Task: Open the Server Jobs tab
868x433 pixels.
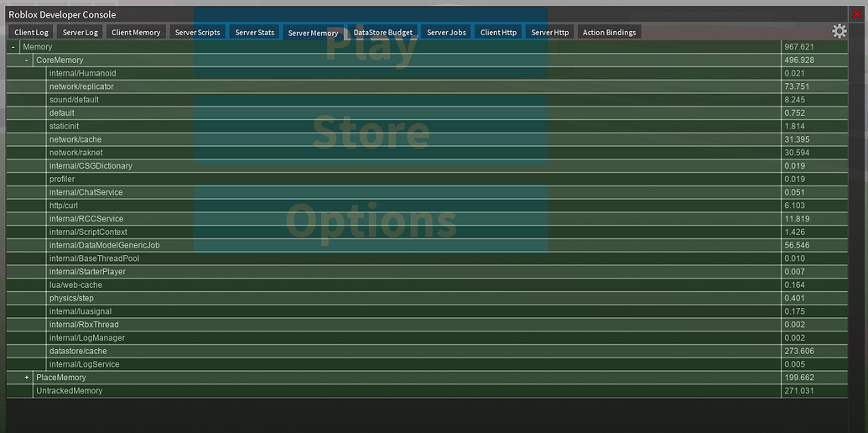Action: [x=446, y=33]
